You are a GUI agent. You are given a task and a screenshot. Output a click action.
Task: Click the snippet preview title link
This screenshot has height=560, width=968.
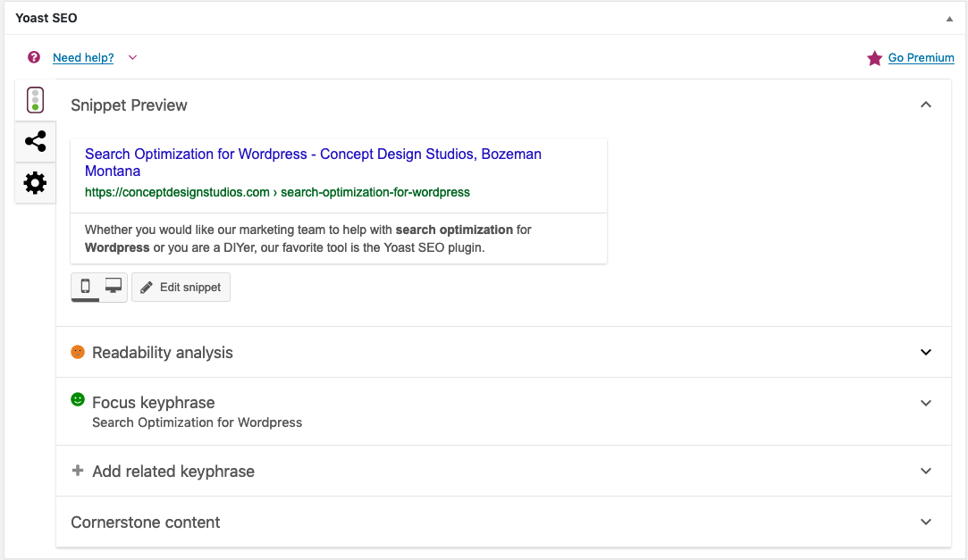313,163
